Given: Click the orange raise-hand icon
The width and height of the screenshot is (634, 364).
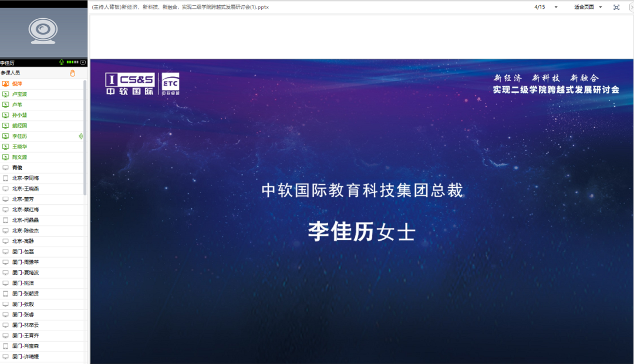Looking at the screenshot, I should pyautogui.click(x=72, y=73).
